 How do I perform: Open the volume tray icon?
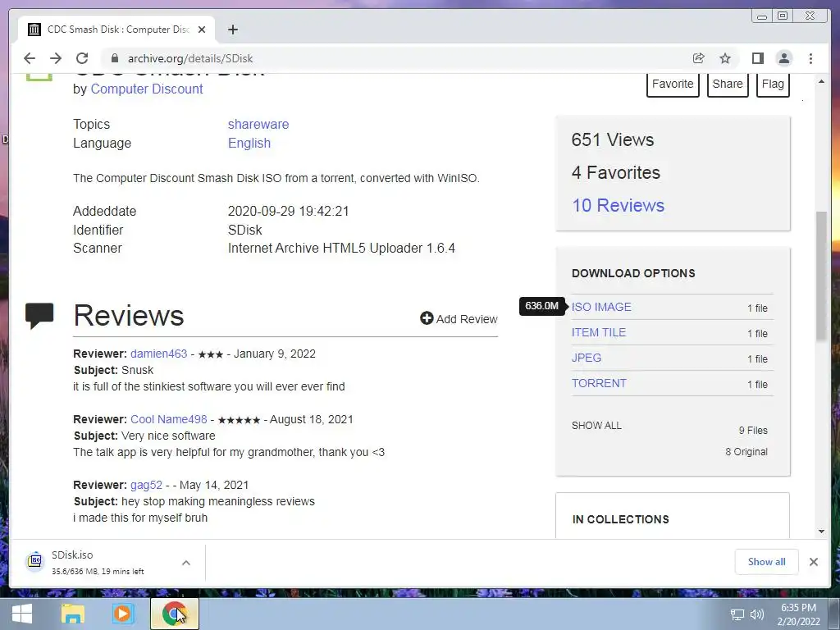click(x=756, y=615)
